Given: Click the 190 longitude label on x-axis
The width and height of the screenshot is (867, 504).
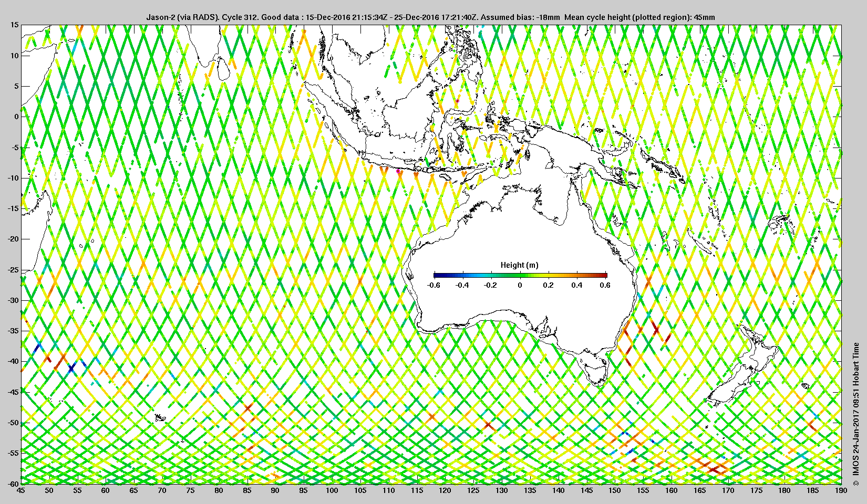Looking at the screenshot, I should (x=841, y=491).
